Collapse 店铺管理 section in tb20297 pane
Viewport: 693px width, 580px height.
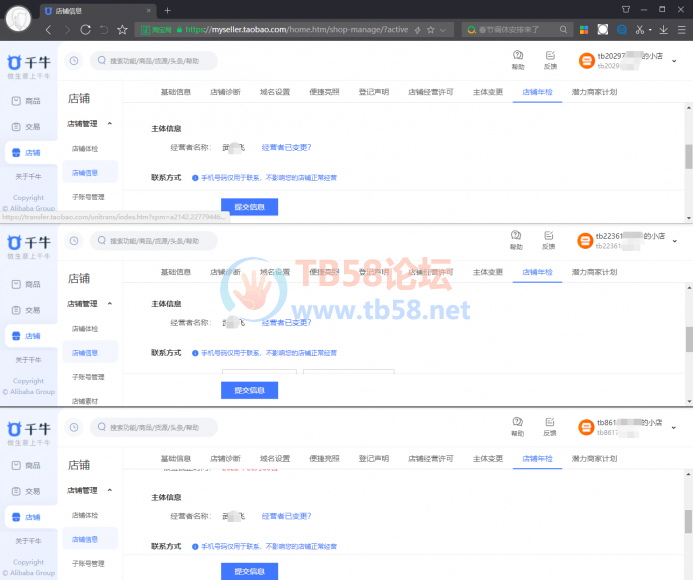110,124
